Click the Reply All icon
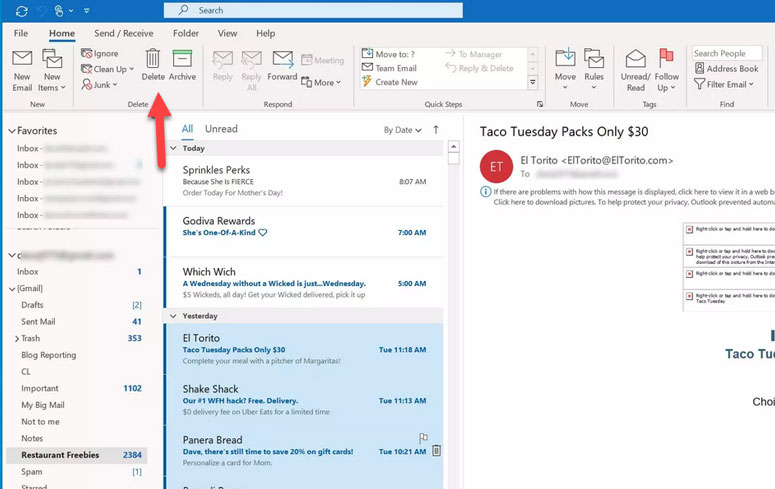Screen dimensions: 775x489 252,59
